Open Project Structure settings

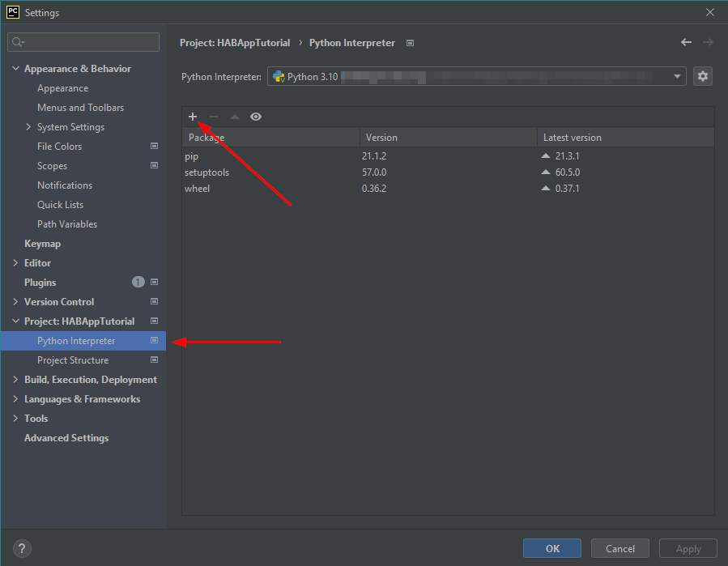pos(73,360)
